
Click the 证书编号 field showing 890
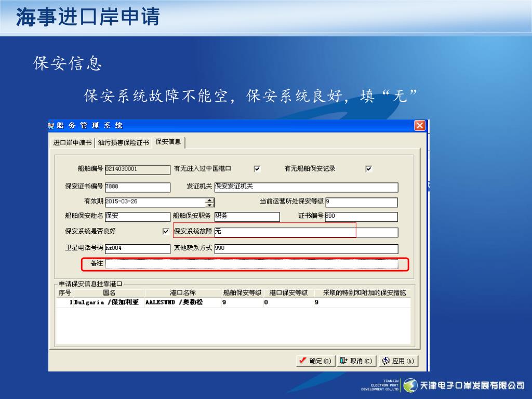(x=362, y=217)
